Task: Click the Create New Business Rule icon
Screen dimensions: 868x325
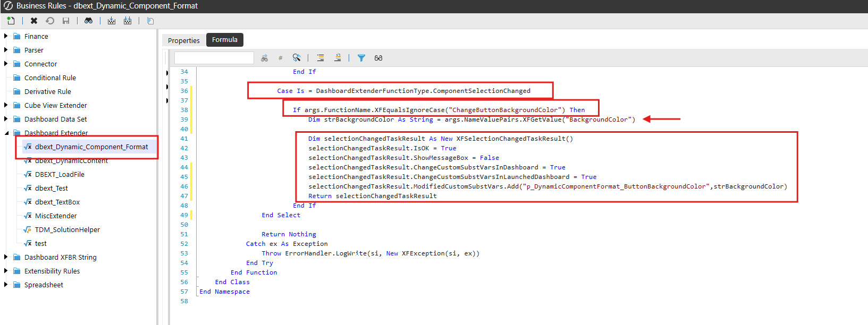Action: pyautogui.click(x=11, y=21)
